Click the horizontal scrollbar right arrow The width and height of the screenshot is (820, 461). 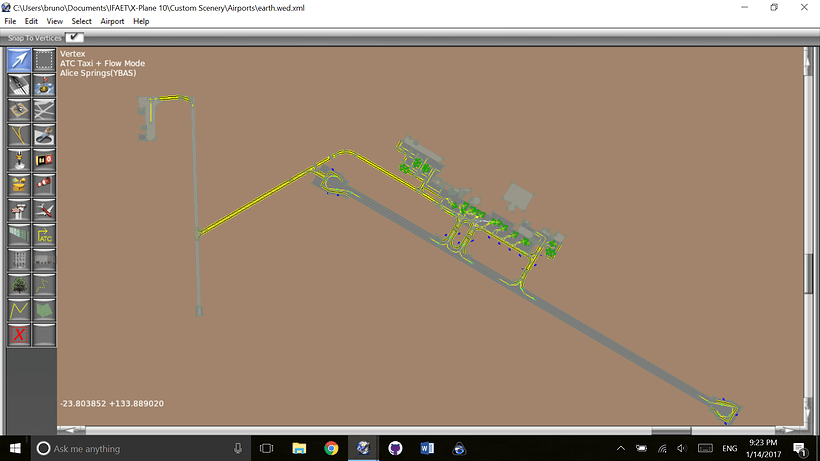pyautogui.click(x=789, y=430)
